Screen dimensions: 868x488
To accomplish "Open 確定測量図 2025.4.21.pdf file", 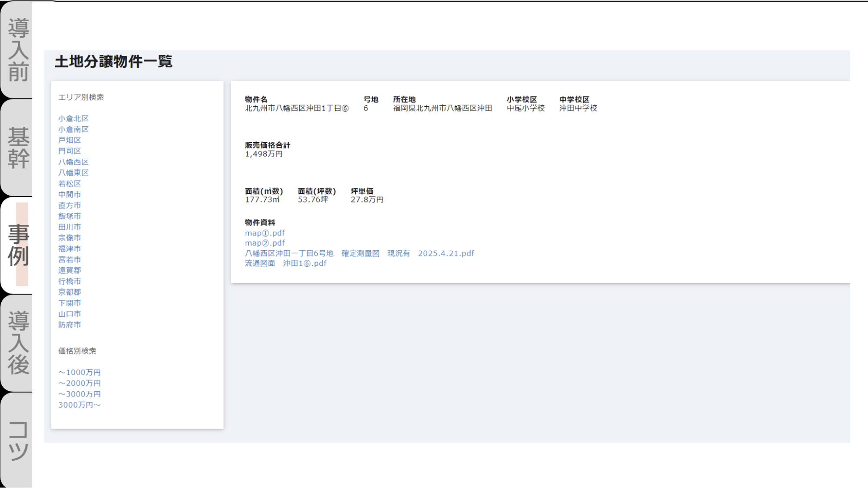I will 360,253.
